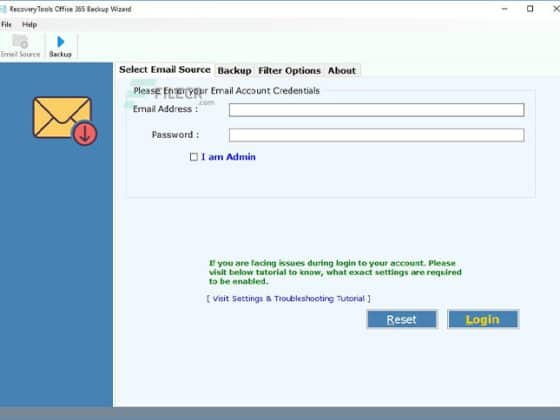Click the 'Email Address :' label
Image resolution: width=560 pixels, height=420 pixels.
[165, 109]
